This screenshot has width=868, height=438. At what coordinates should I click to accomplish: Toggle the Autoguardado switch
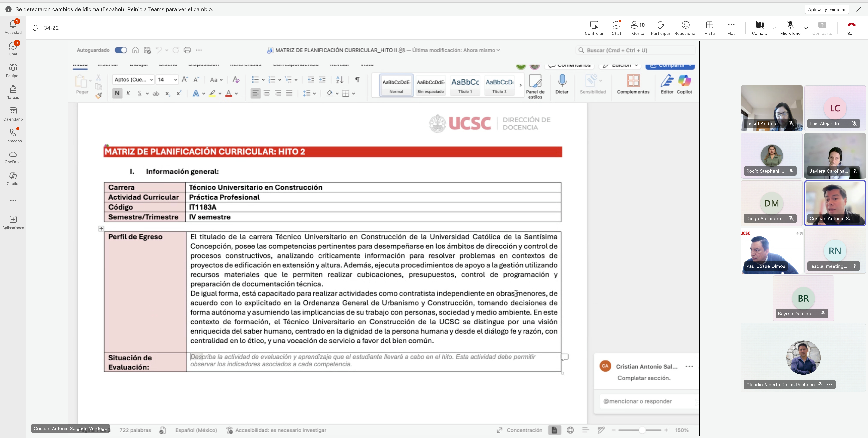(x=121, y=50)
